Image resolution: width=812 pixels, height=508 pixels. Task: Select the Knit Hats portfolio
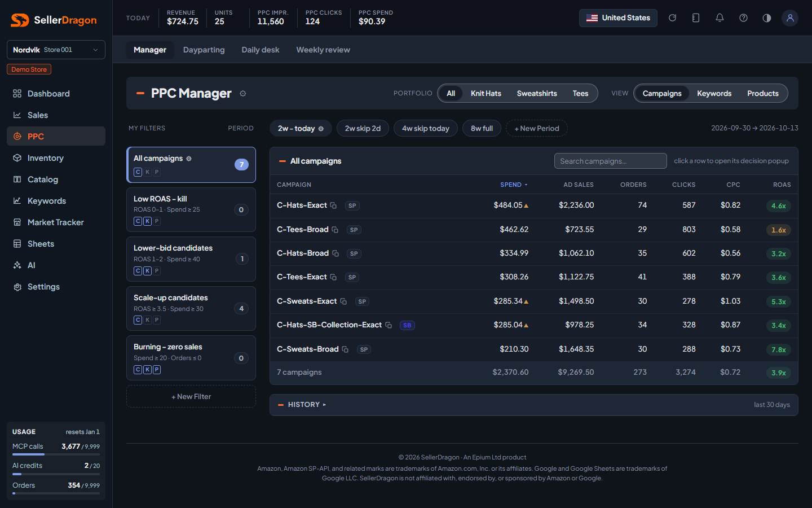pyautogui.click(x=486, y=94)
